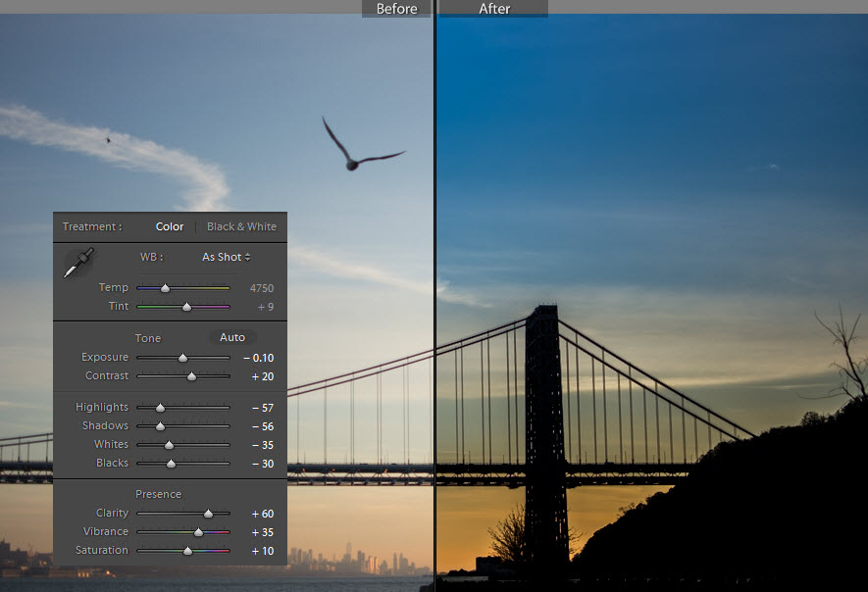Click the Shadows slider handle
Image resolution: width=868 pixels, height=592 pixels.
click(x=160, y=426)
